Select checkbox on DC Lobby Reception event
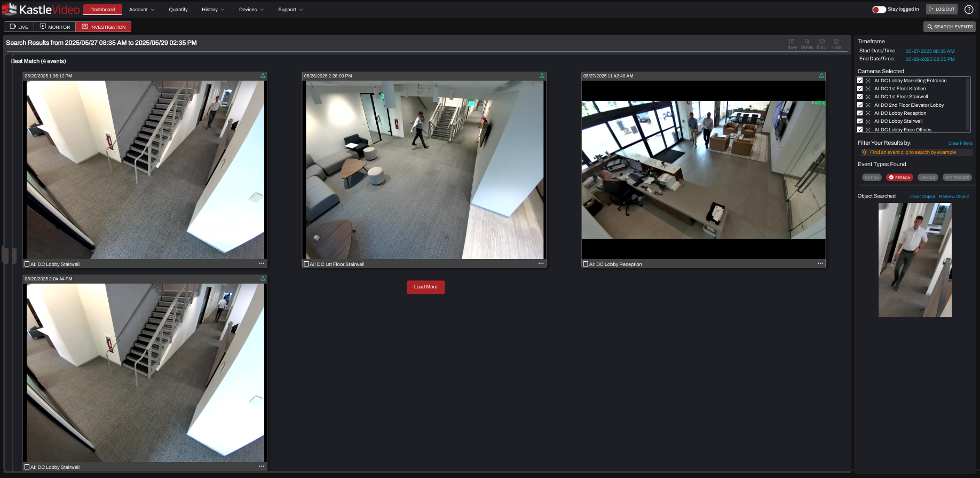 (586, 264)
